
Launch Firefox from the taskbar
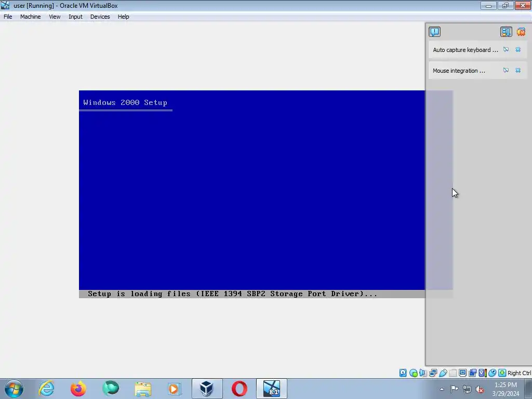[78, 389]
